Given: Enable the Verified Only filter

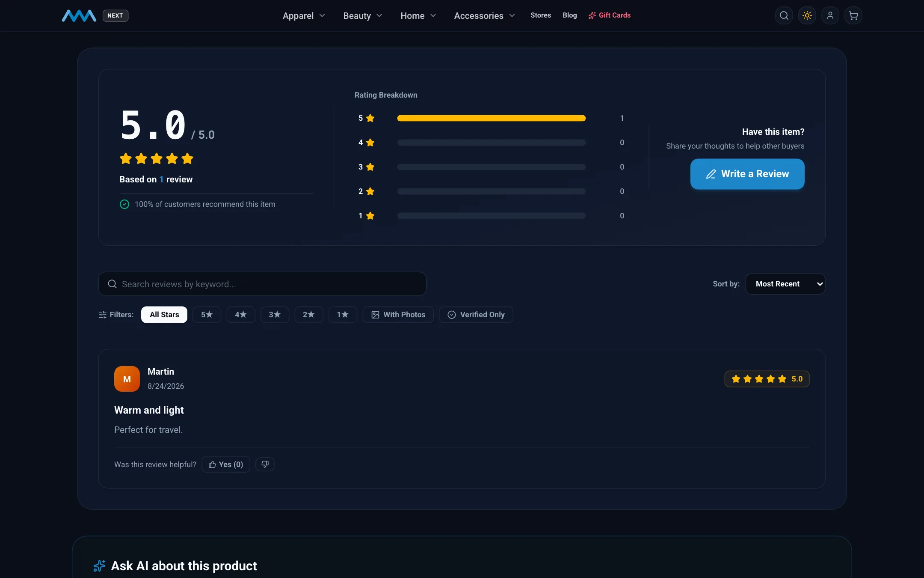Looking at the screenshot, I should [x=476, y=315].
